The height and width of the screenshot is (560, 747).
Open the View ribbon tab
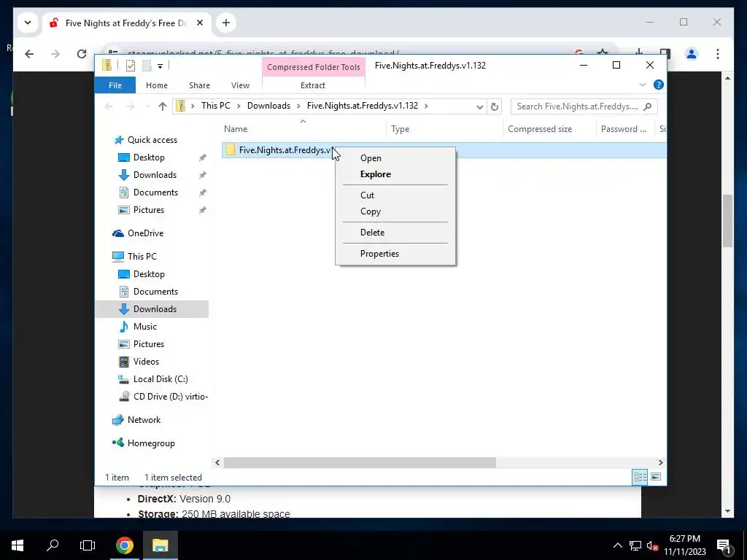click(x=240, y=85)
